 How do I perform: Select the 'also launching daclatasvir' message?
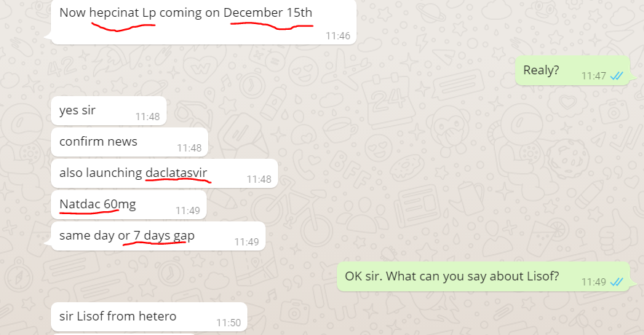coord(164,173)
